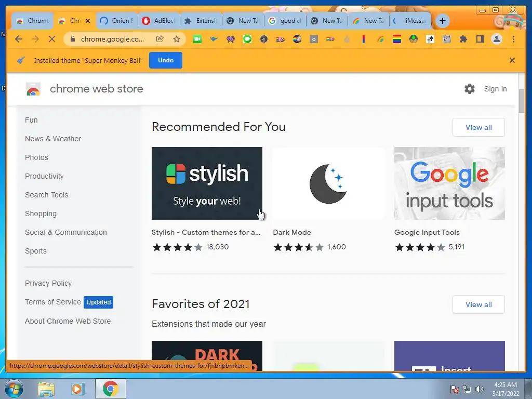Click the Google Input Tools title text
Image resolution: width=532 pixels, height=399 pixels.
tap(427, 232)
